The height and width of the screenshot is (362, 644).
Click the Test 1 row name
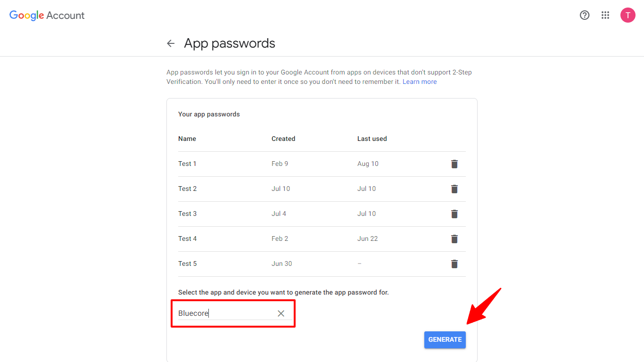coord(187,164)
